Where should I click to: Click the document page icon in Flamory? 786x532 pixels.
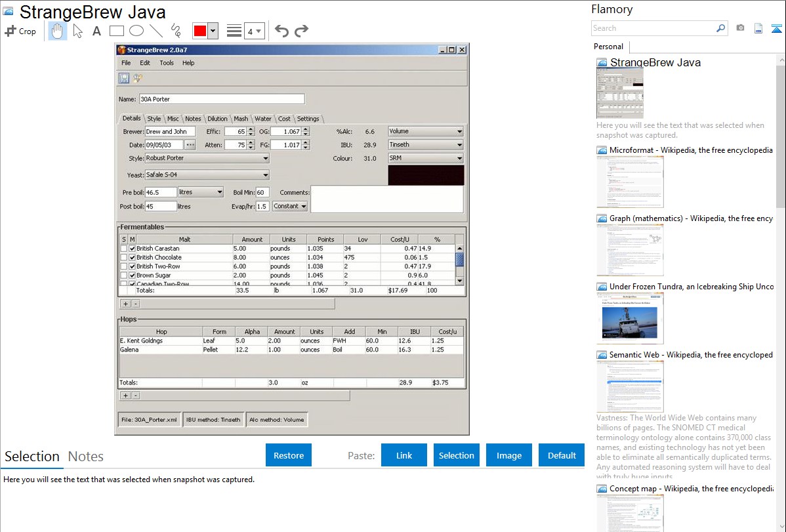(758, 28)
